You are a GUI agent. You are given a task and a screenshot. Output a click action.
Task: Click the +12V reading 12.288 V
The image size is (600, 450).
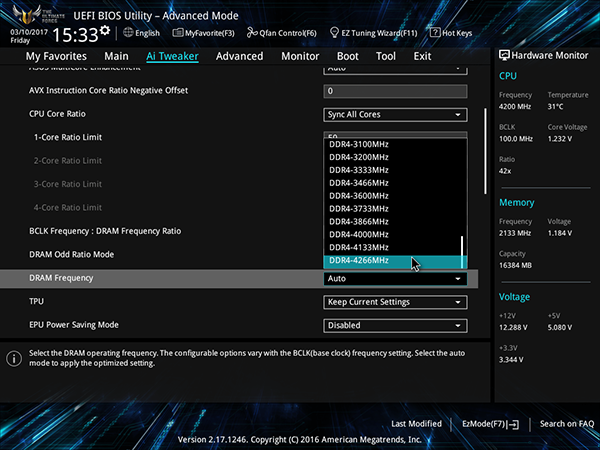tap(513, 328)
